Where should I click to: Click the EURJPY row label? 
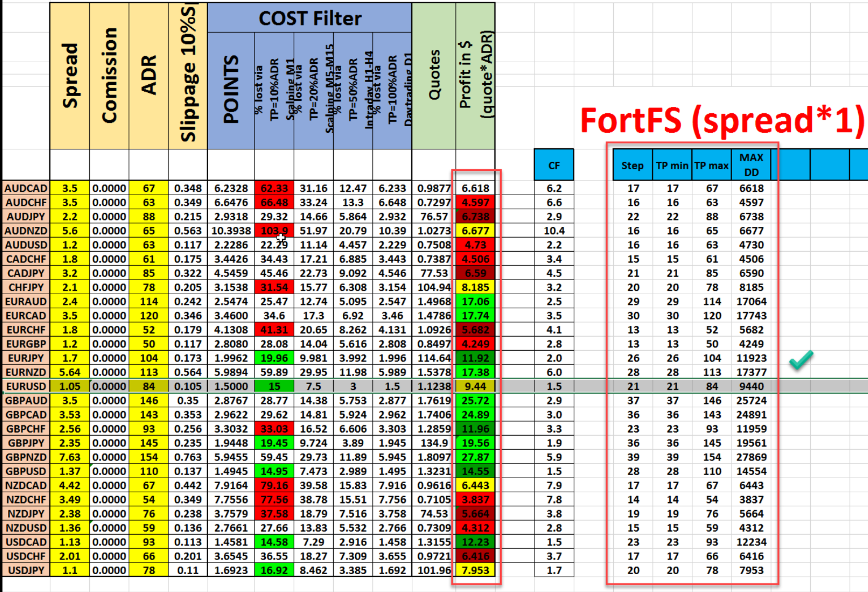coord(26,358)
